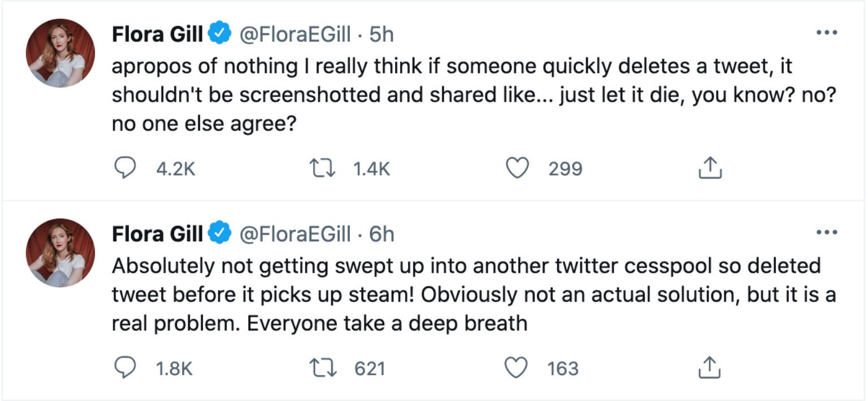The height and width of the screenshot is (401, 868).
Task: Share the 'twitter cesspool' tweet
Action: (x=711, y=368)
